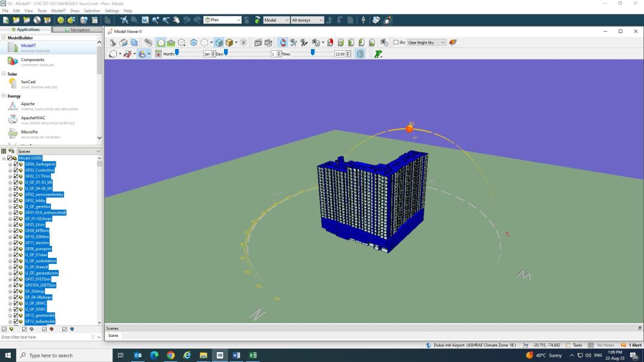Switch to the Navigators tab

click(x=77, y=29)
